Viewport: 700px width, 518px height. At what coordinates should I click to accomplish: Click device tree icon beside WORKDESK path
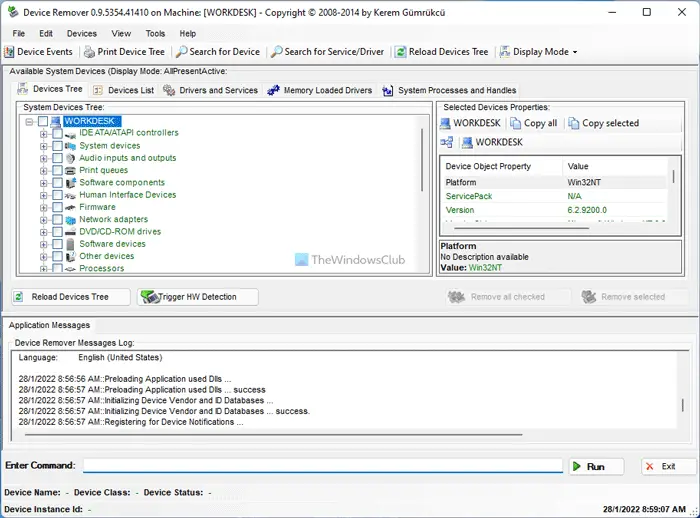point(446,142)
